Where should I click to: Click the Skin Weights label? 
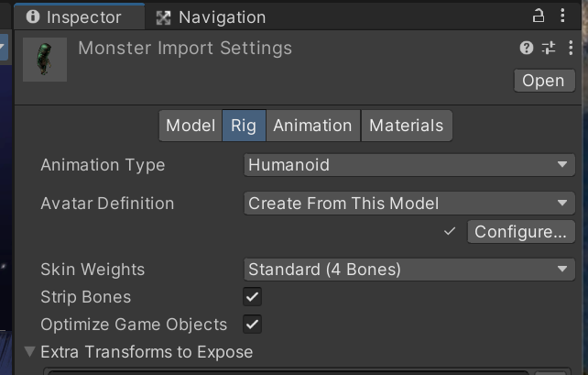(93, 270)
